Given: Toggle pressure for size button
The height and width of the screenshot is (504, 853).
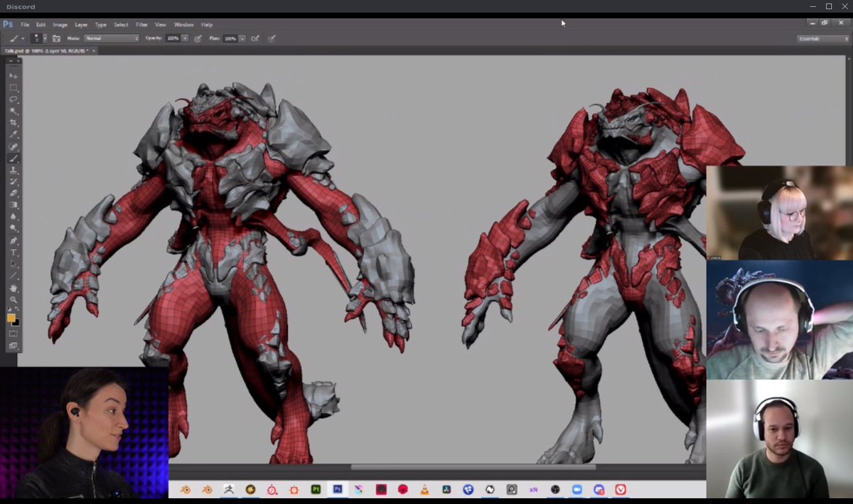Looking at the screenshot, I should click(x=272, y=38).
